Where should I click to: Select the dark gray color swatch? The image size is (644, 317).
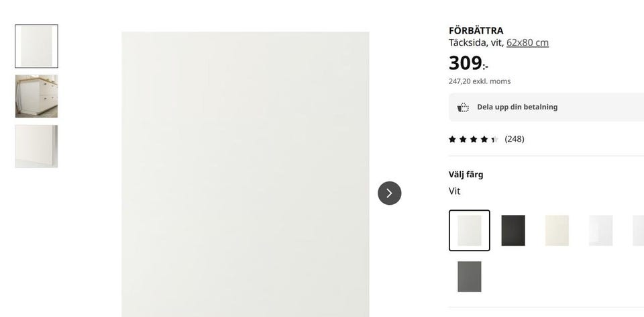point(470,276)
